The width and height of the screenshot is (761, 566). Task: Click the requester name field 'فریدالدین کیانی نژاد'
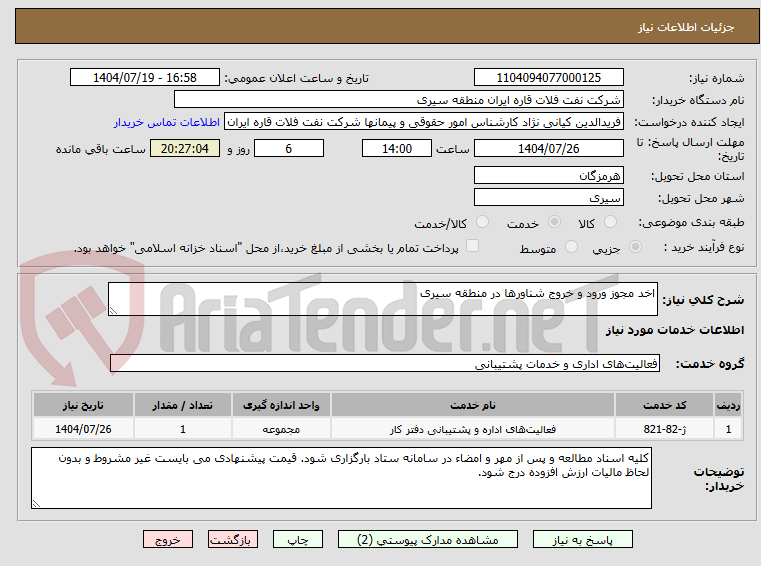coord(424,122)
